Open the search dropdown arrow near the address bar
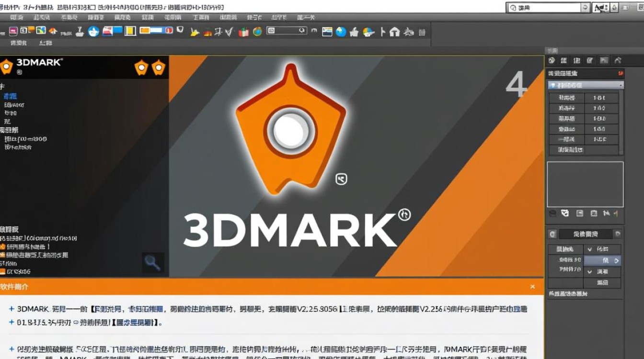 point(586,7)
